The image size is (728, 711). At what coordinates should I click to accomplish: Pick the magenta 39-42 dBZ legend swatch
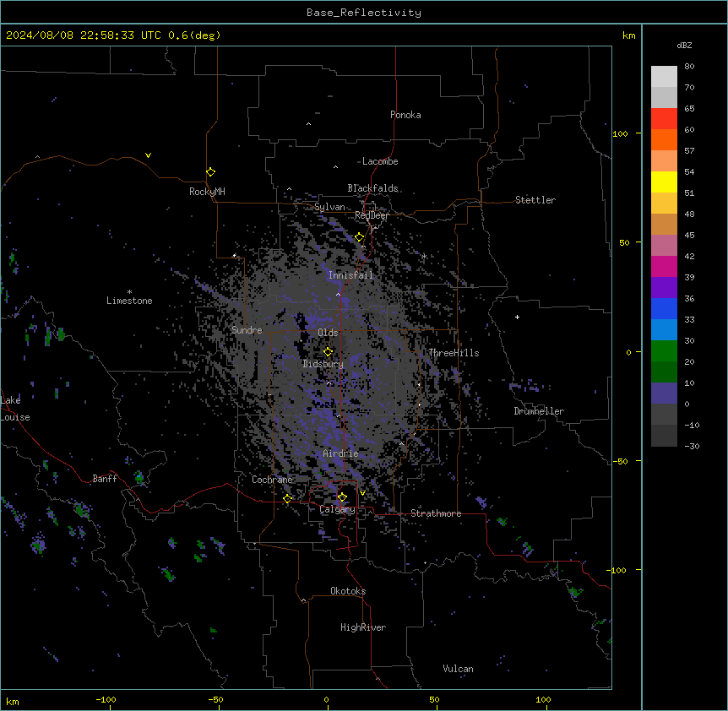coord(664,266)
